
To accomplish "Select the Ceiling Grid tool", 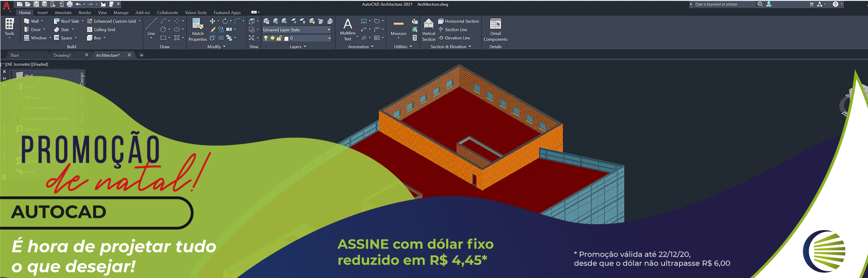I will 101,29.
